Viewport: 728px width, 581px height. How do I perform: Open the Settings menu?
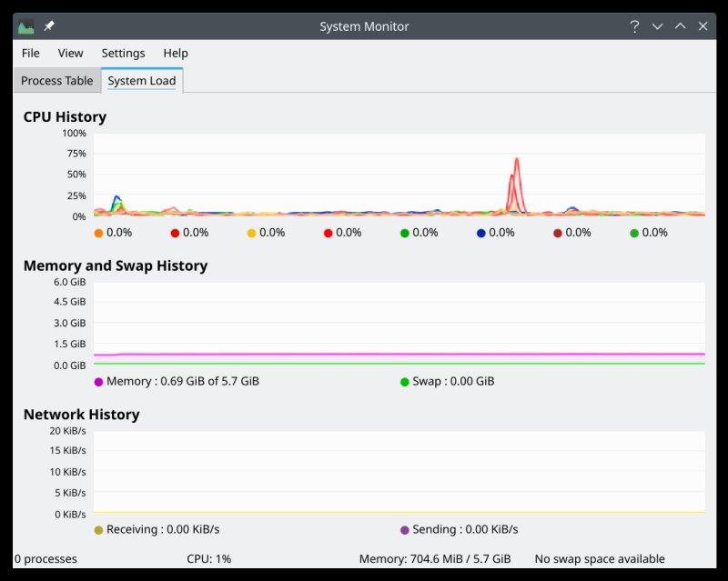[x=123, y=53]
